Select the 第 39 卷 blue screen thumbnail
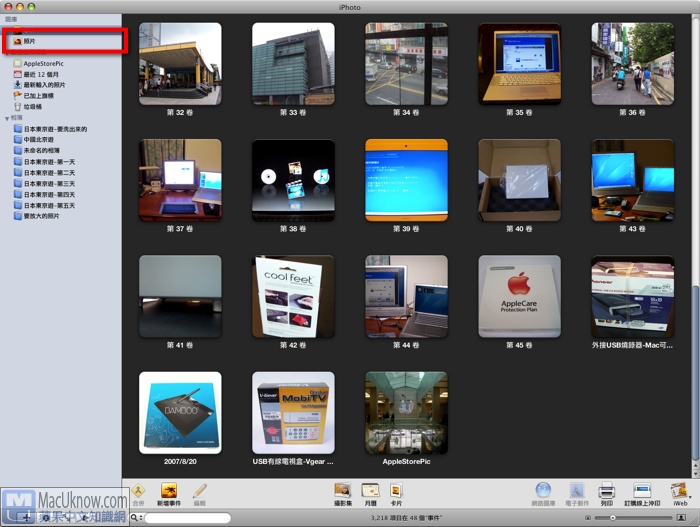Screen dimensions: 700x527 click(406, 180)
